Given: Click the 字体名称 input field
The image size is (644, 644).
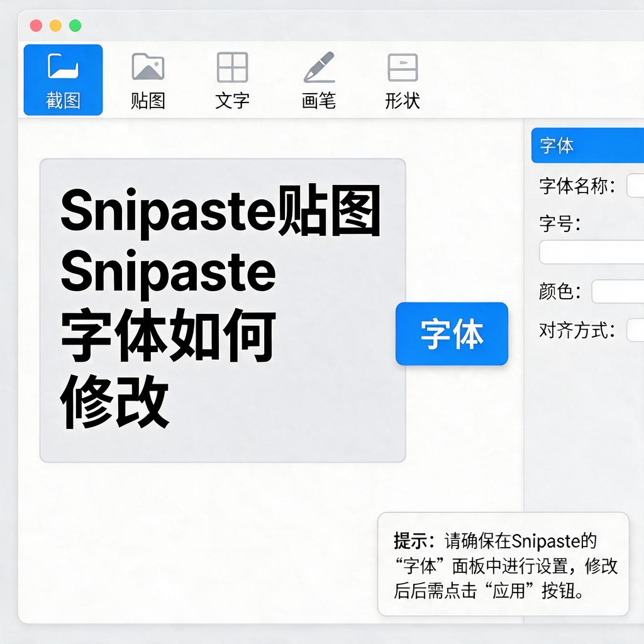Looking at the screenshot, I should 635,186.
